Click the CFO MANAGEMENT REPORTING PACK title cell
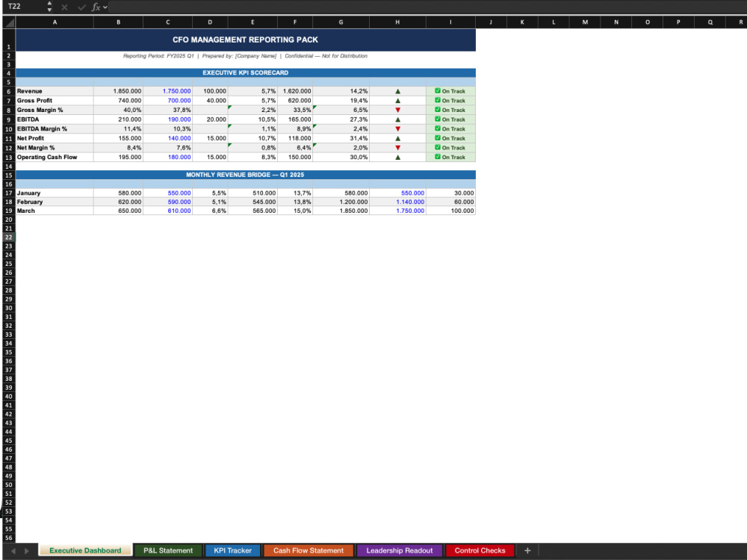 [x=245, y=40]
